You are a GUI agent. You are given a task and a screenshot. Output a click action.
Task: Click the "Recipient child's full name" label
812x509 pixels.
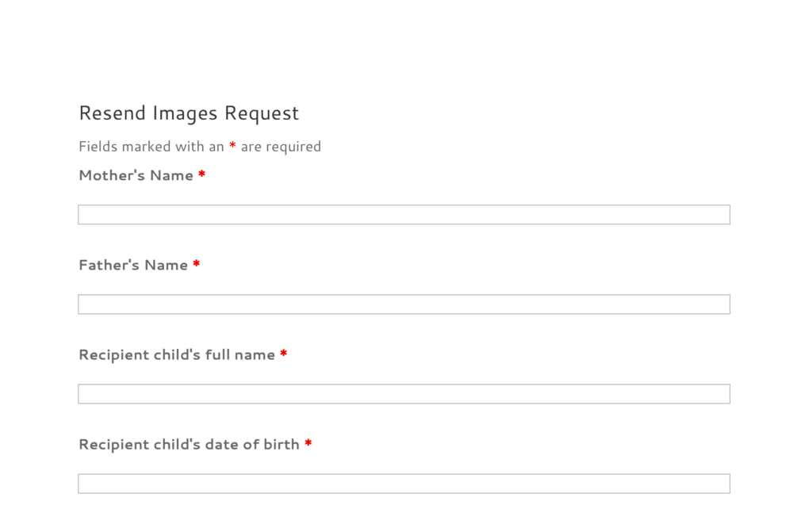177,354
